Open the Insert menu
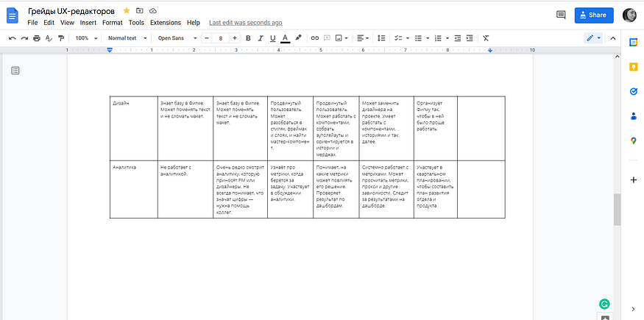 (88, 23)
